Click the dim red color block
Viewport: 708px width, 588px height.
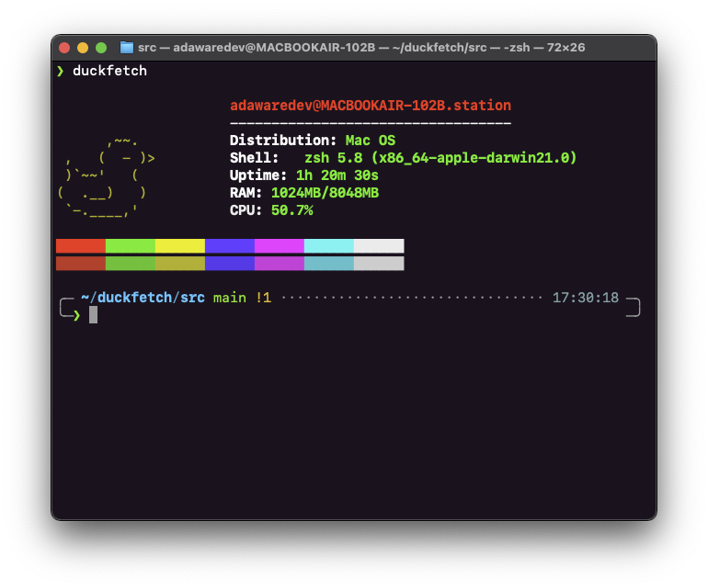point(81,264)
